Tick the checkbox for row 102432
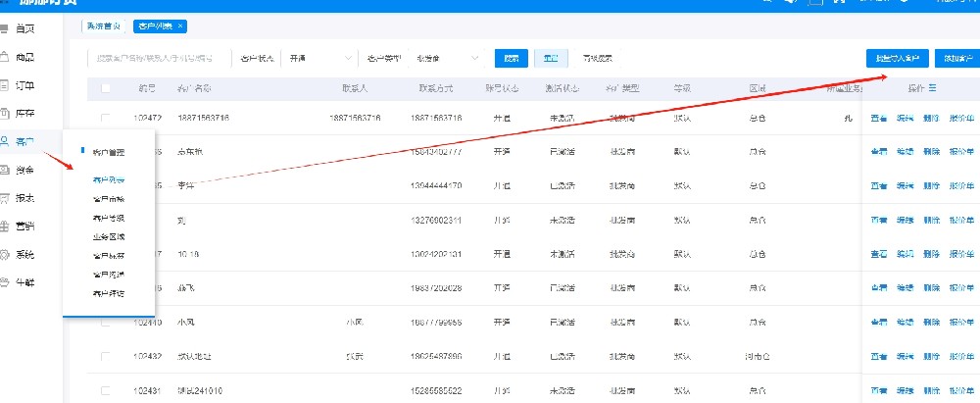The width and height of the screenshot is (980, 403). [x=106, y=354]
